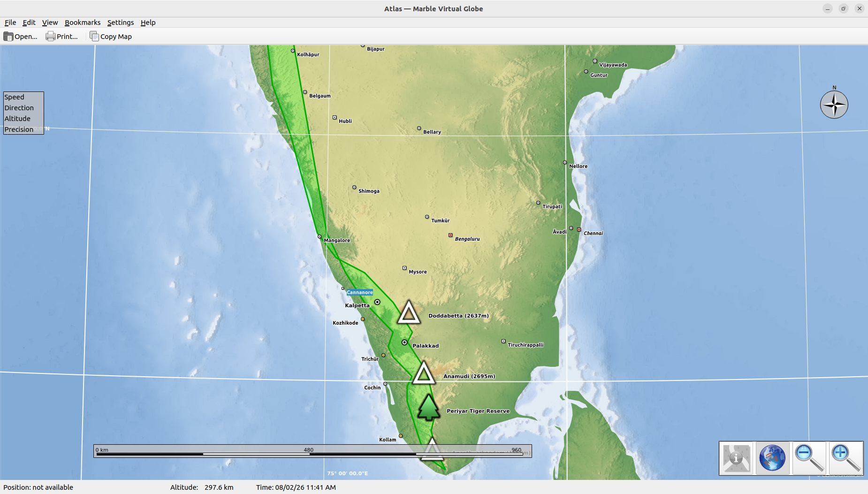Open the Edit menu
Image resolution: width=868 pixels, height=494 pixels.
tap(29, 23)
